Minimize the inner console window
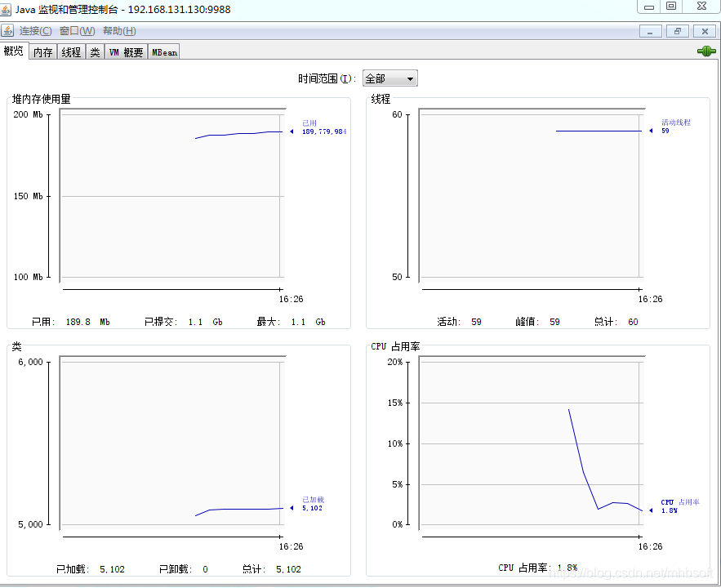The image size is (721, 588). (x=650, y=31)
